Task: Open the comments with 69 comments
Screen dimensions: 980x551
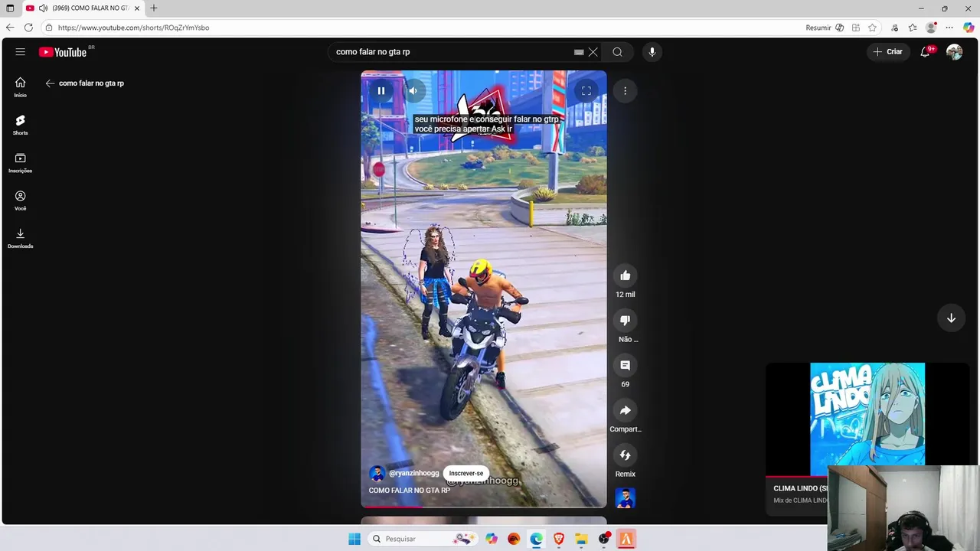Action: (625, 366)
